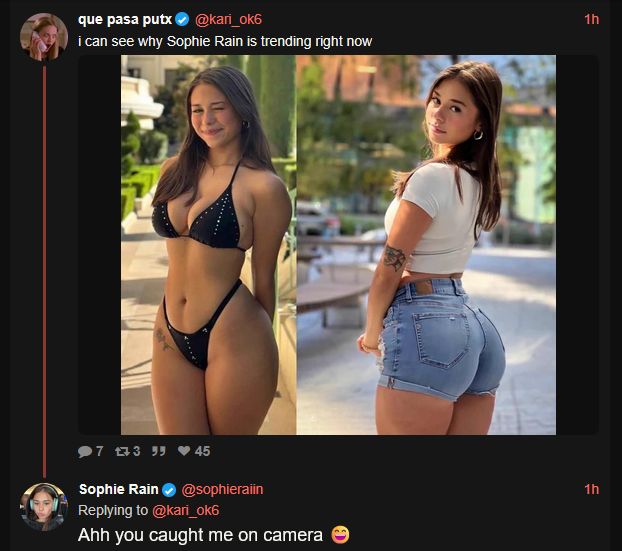Open the left photo in the post

(x=208, y=245)
